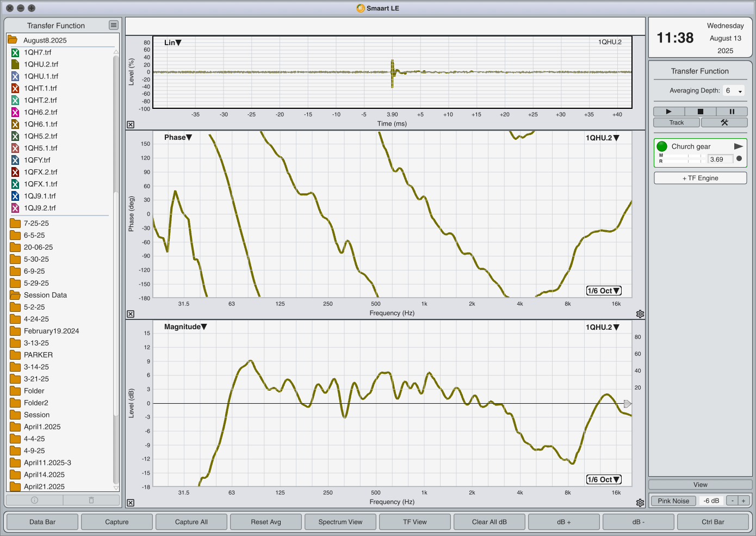Viewport: 756px width, 536px height.
Task: Toggle visibility of 1QH7.trf trace icon
Action: click(15, 52)
